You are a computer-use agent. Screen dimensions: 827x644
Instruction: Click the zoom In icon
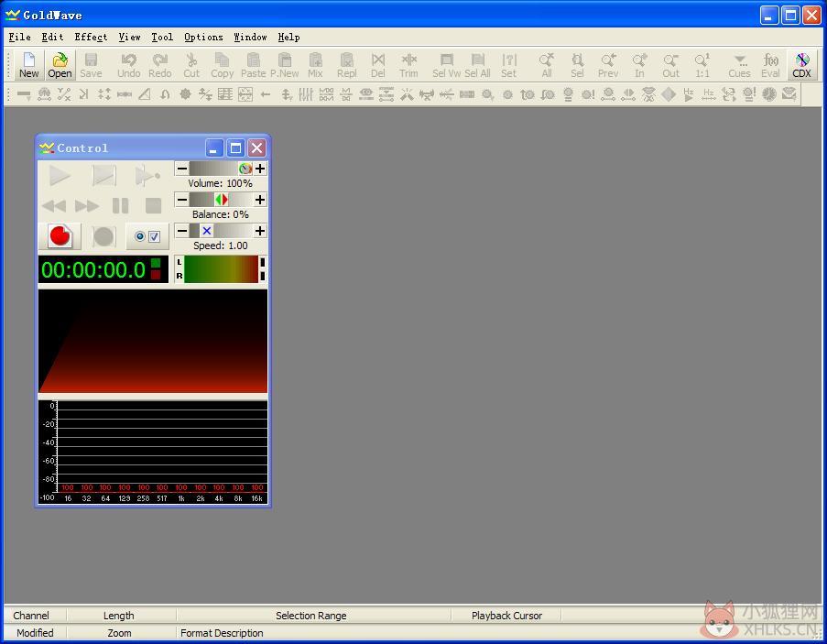[x=639, y=65]
